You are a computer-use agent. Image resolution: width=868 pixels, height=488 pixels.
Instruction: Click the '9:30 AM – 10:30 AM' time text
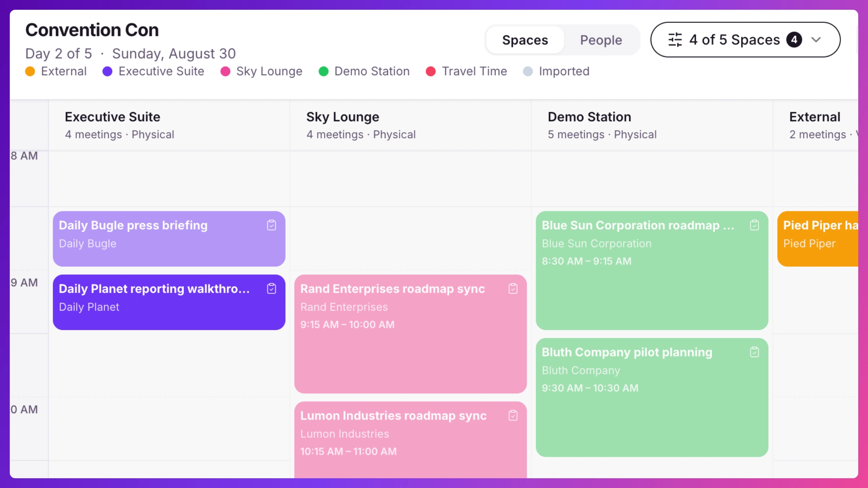590,388
